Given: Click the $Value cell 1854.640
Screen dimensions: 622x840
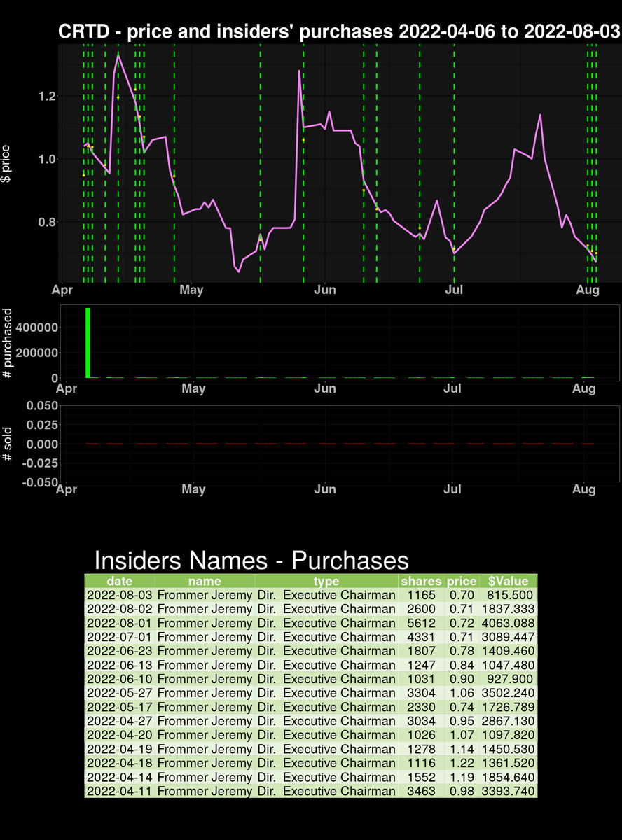Looking at the screenshot, I should (x=508, y=777).
